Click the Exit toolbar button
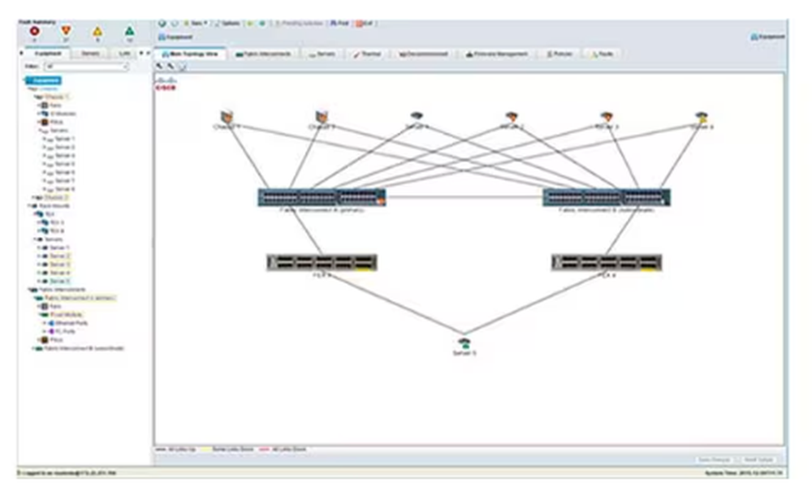This screenshot has width=812, height=504. 364,24
